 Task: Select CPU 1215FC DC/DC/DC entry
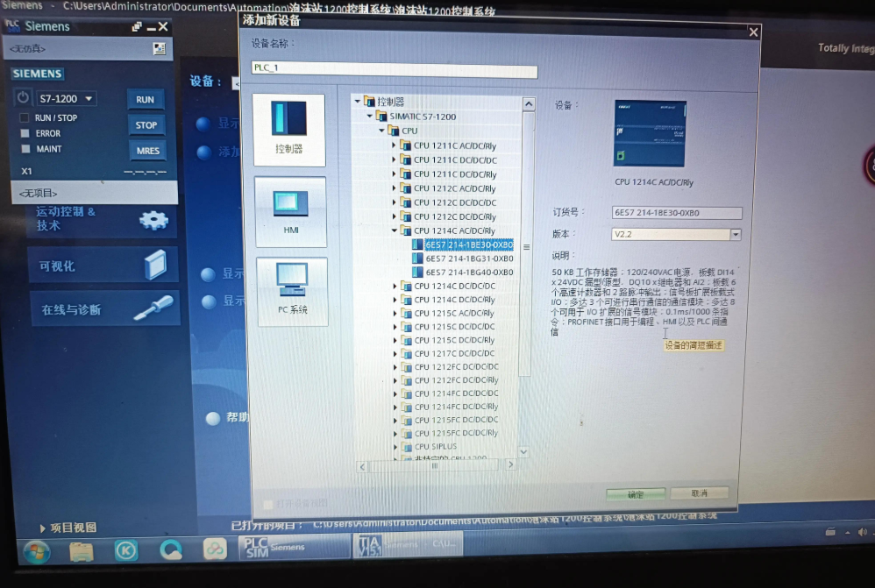click(457, 420)
